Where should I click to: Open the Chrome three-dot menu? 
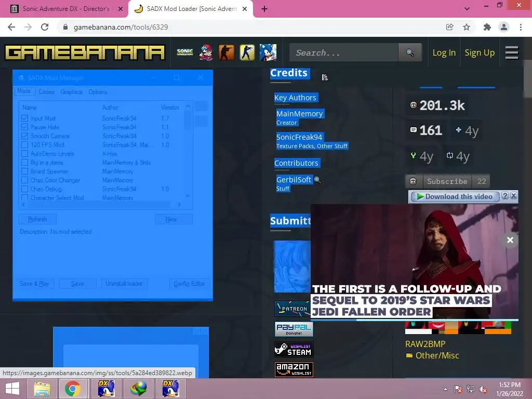coord(521,27)
